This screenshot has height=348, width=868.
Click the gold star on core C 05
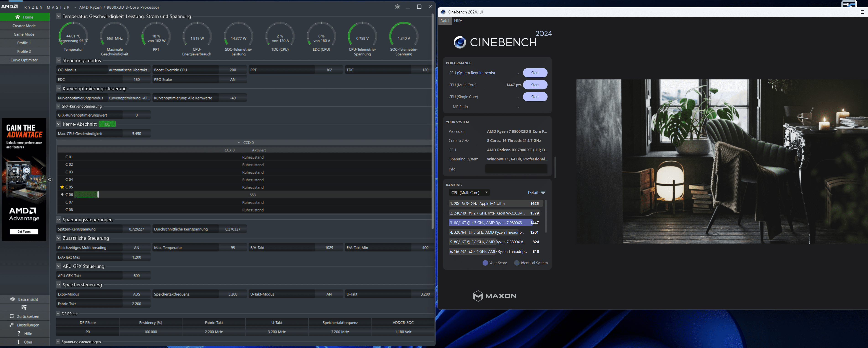pyautogui.click(x=62, y=187)
